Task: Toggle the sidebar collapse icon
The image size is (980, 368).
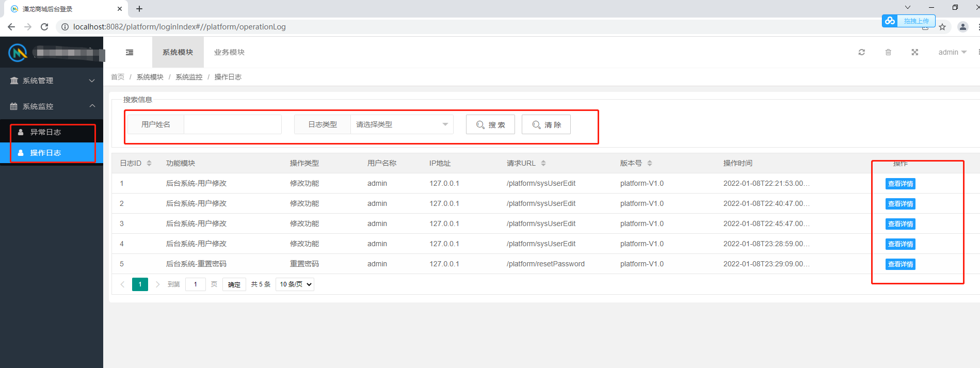Action: click(x=130, y=52)
